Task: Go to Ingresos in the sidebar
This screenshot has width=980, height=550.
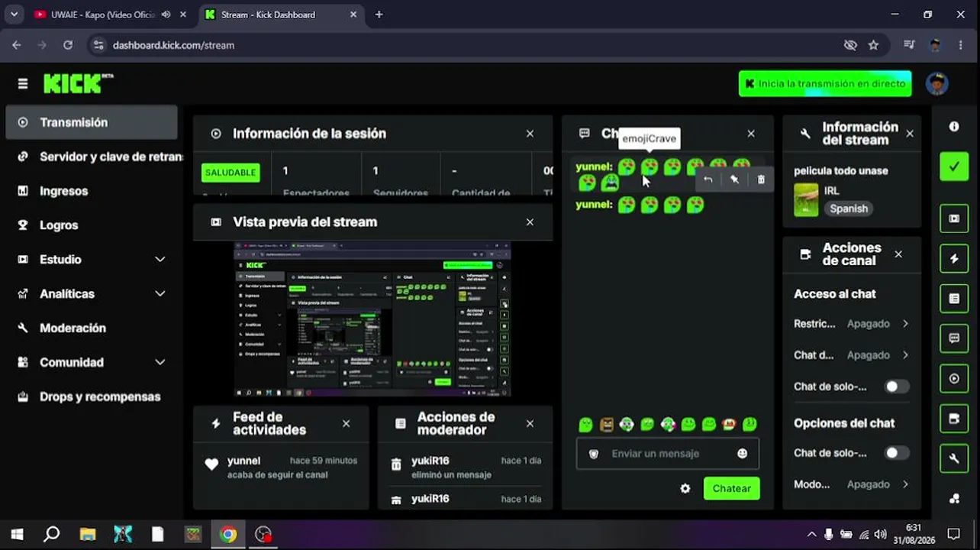Action: click(x=92, y=191)
